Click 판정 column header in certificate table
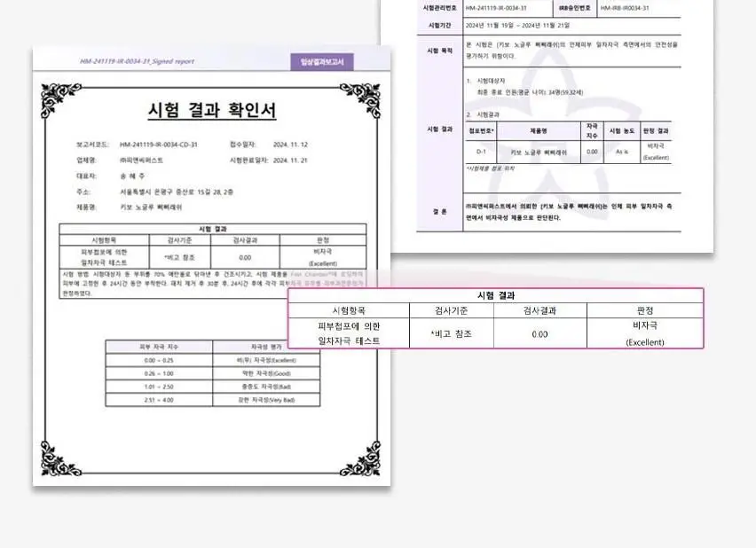This screenshot has width=756, height=548. (x=323, y=240)
